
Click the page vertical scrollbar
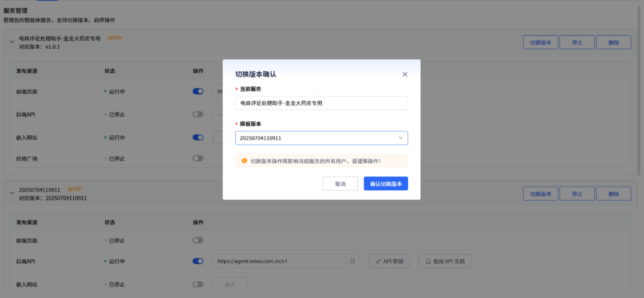tap(639, 91)
